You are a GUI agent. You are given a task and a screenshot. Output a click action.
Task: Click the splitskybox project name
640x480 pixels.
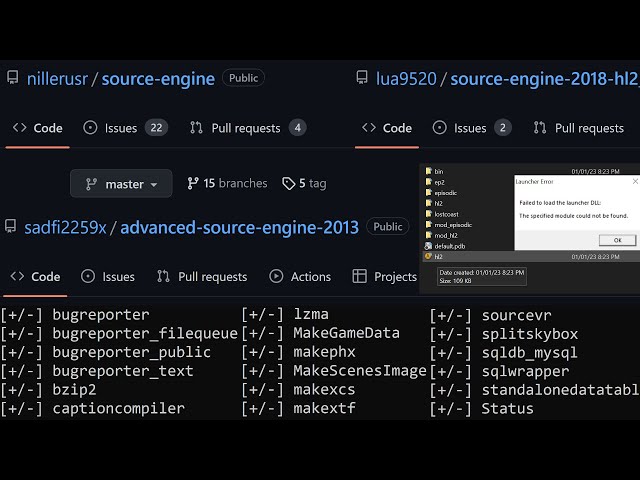click(x=530, y=334)
